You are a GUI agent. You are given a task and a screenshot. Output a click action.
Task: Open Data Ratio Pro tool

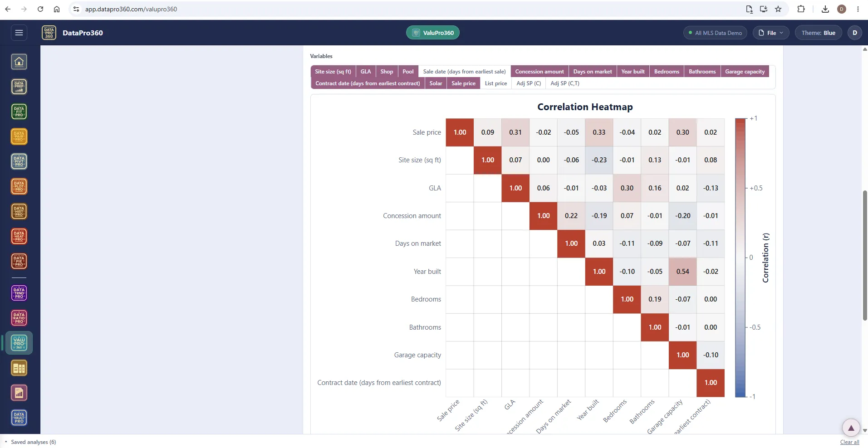pos(19,318)
